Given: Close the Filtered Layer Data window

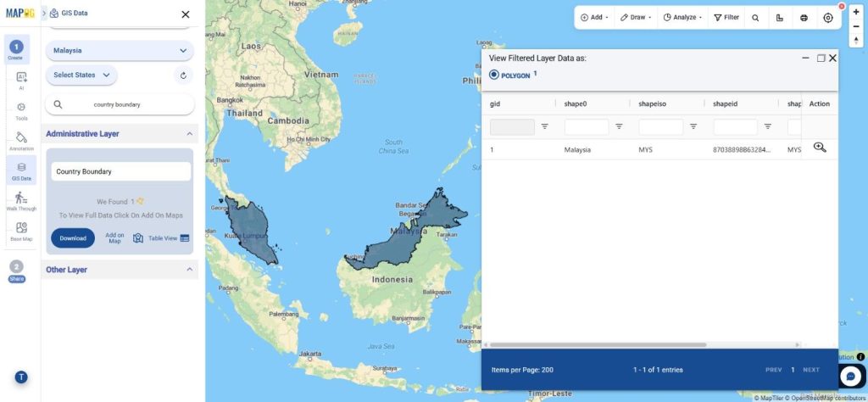Looking at the screenshot, I should click(832, 58).
